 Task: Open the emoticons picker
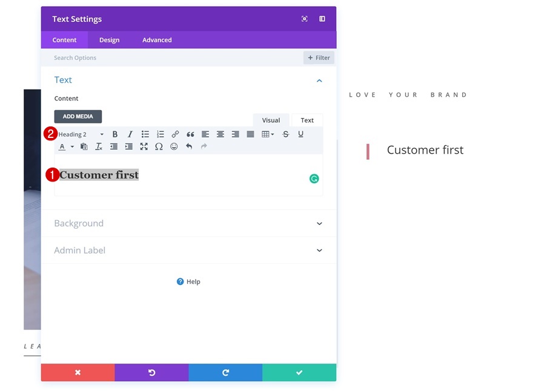tap(174, 146)
